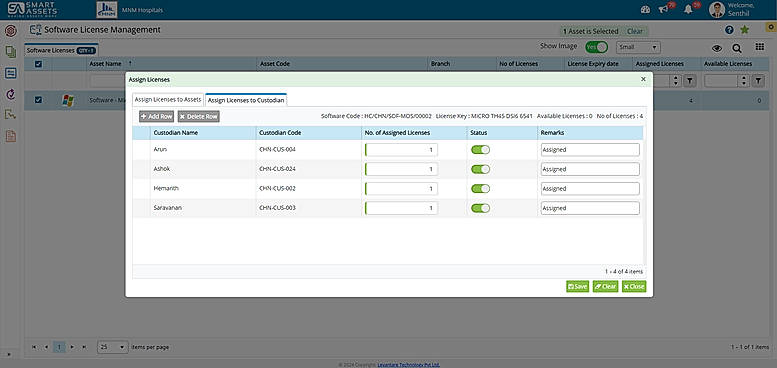Click the Software License Management title icon
The width and height of the screenshot is (777, 368).
pos(36,30)
